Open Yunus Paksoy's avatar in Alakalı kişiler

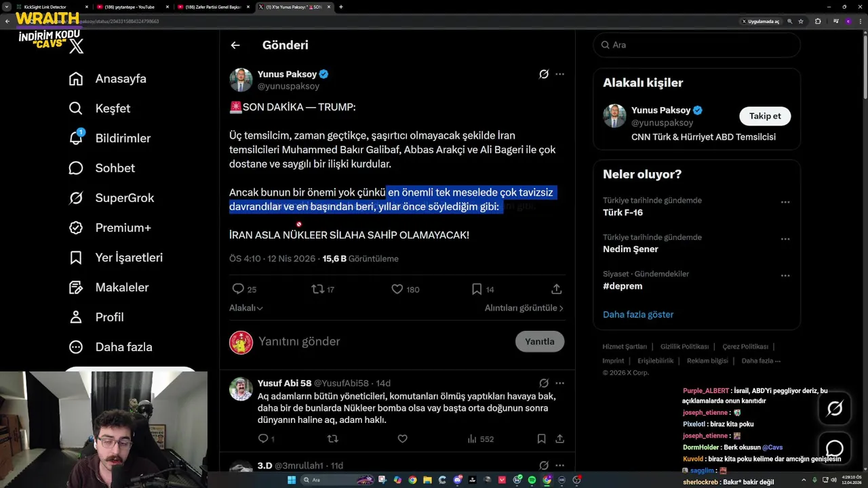(614, 116)
